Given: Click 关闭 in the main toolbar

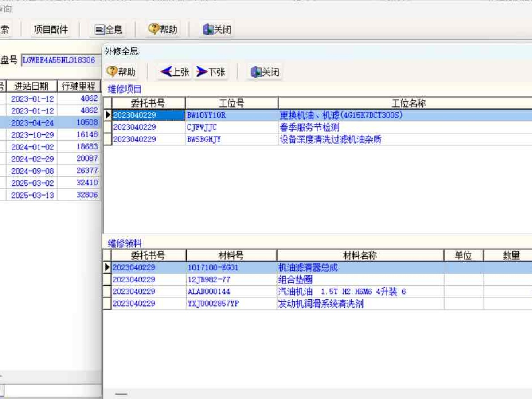Looking at the screenshot, I should [217, 30].
